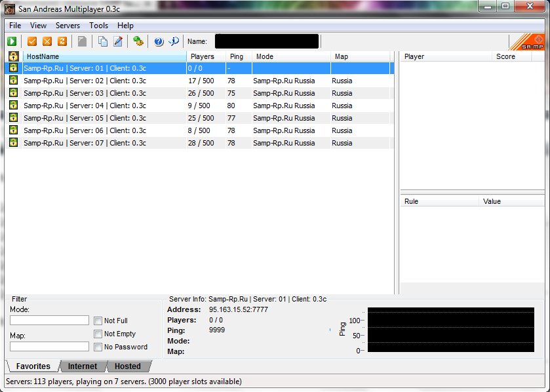Click the Mode filter input field
This screenshot has width=550, height=392.
[49, 321]
